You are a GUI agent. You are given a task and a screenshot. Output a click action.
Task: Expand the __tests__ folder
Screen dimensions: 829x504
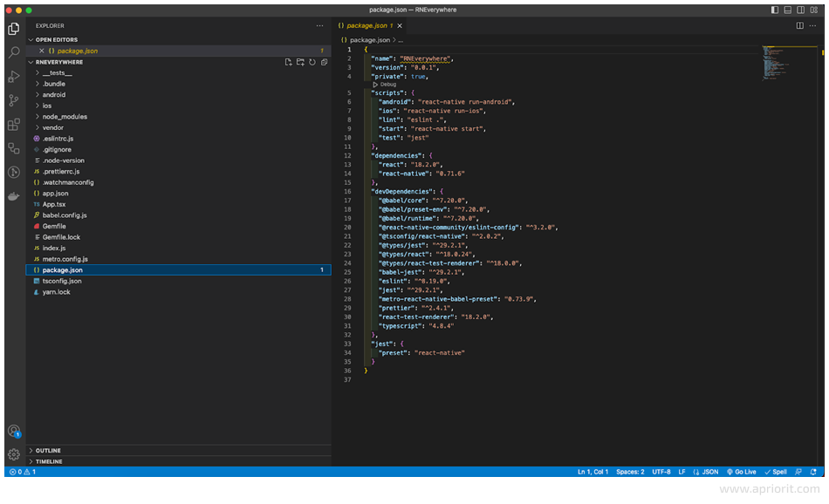point(179,73)
